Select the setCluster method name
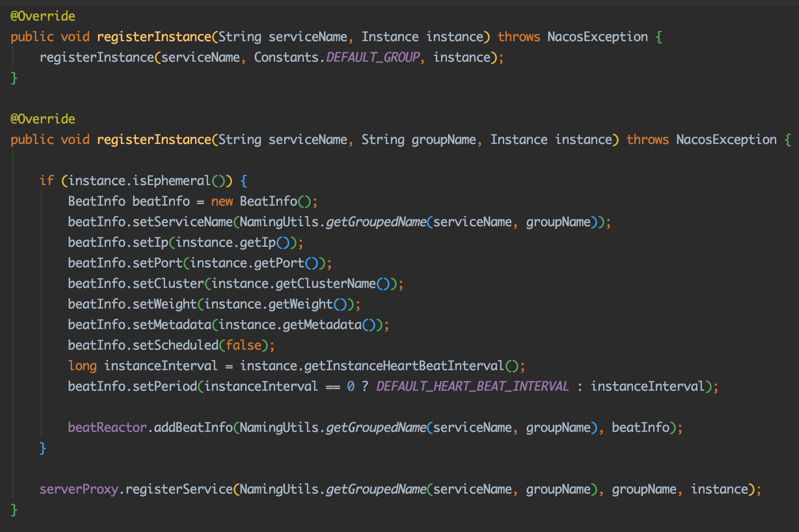The height and width of the screenshot is (532, 799). [168, 283]
